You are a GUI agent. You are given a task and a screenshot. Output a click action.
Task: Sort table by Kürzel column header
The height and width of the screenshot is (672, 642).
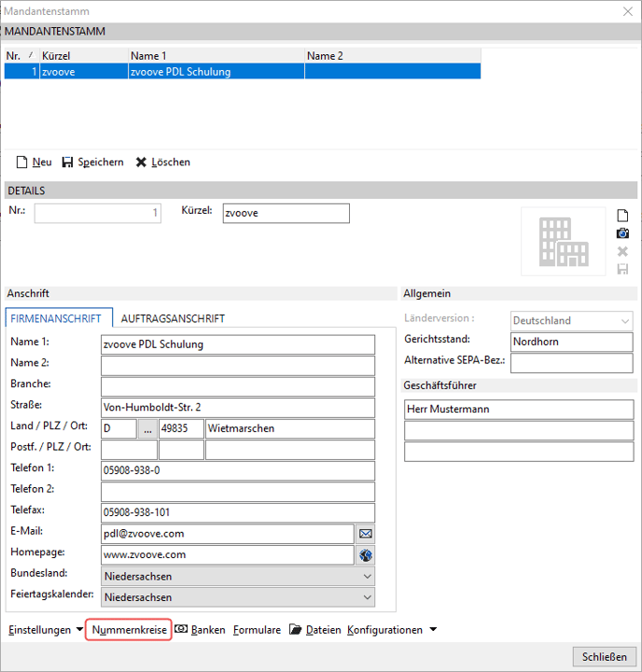tap(84, 56)
